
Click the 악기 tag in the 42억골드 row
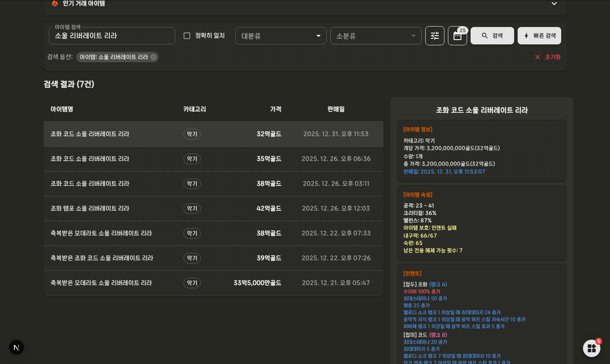tap(192, 209)
